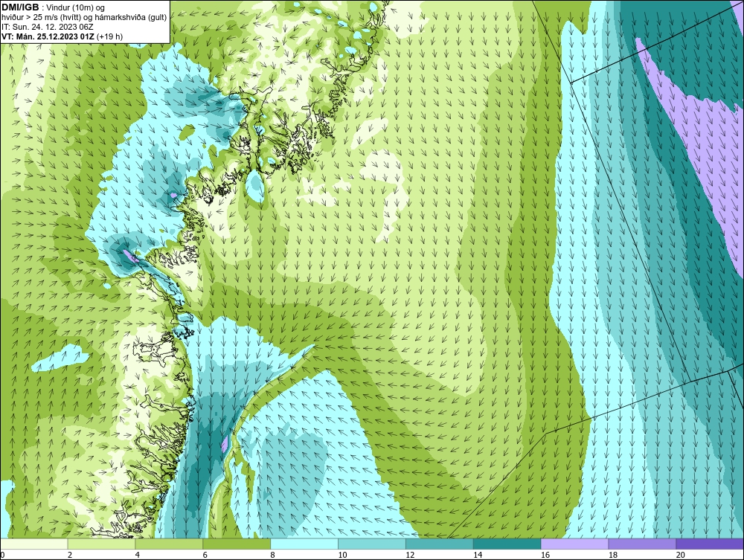Click the legend label 4
Image resolution: width=744 pixels, height=560 pixels.
point(138,555)
